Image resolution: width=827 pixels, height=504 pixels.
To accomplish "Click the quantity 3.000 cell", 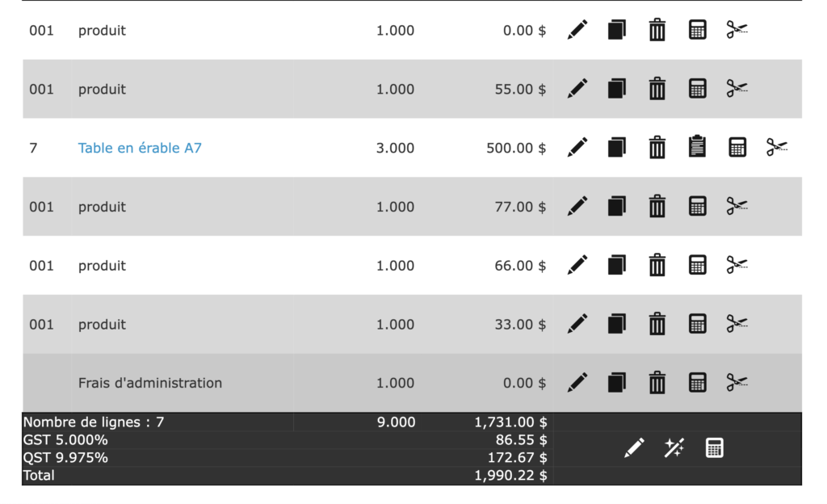I will (x=395, y=149).
